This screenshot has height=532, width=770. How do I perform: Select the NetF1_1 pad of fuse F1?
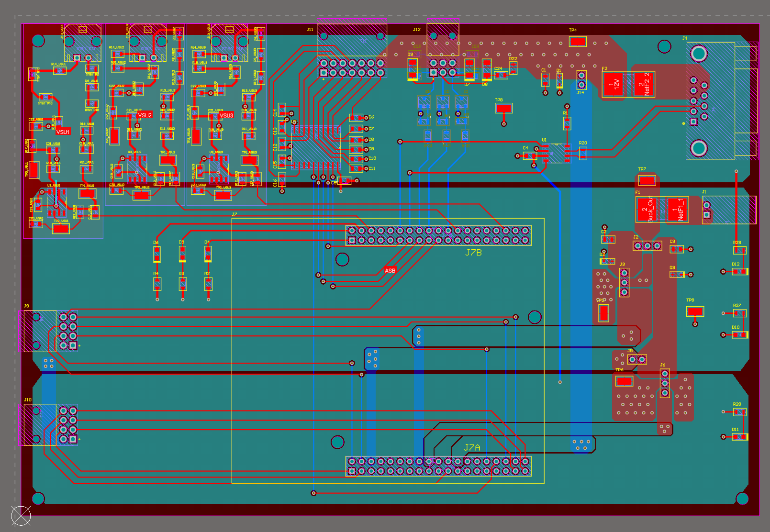point(677,210)
